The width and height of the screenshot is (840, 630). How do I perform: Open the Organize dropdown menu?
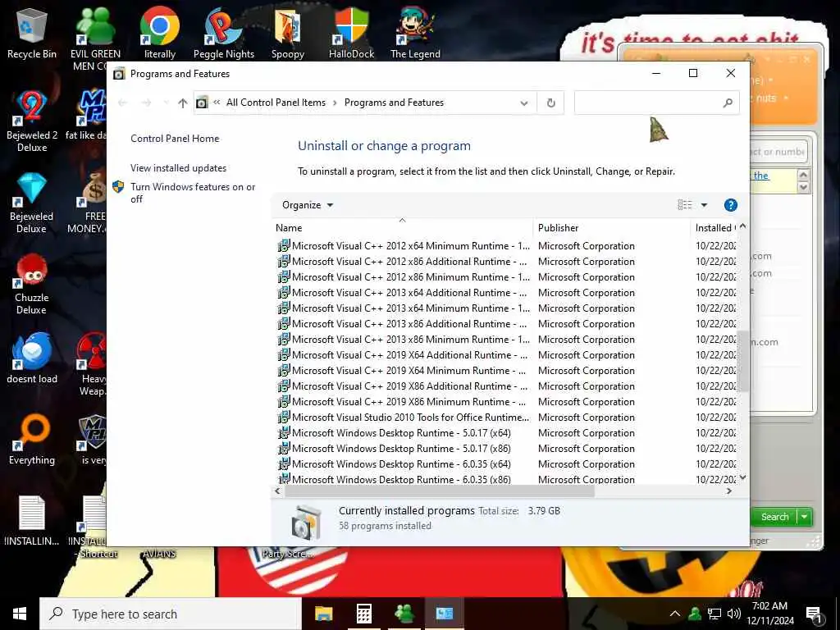coord(308,205)
